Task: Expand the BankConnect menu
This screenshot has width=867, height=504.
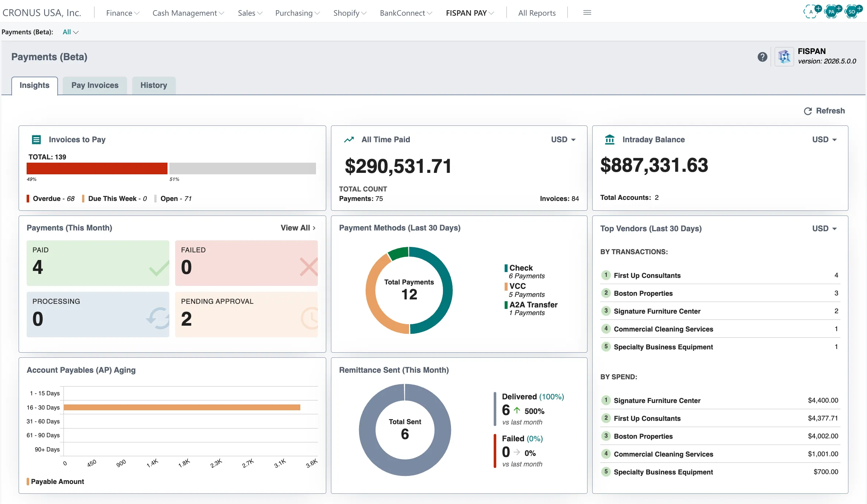Action: pos(406,13)
